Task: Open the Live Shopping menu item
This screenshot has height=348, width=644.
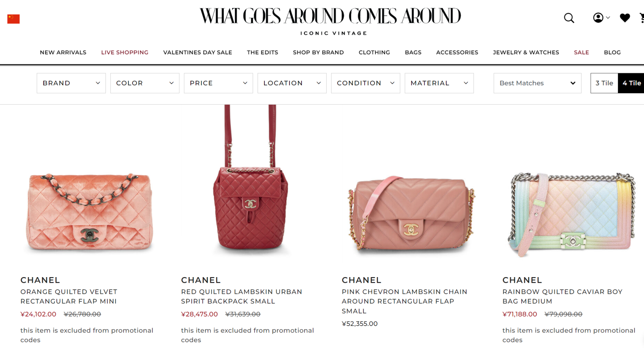Action: coord(125,52)
